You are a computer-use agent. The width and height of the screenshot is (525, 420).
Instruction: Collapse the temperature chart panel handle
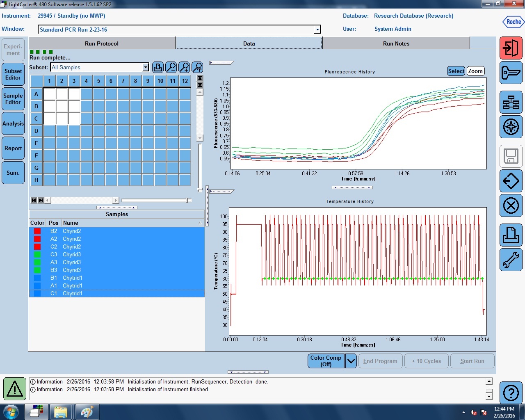pos(221,192)
